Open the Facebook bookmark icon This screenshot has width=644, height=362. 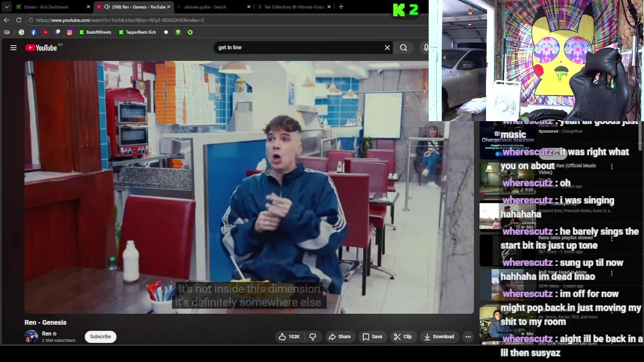pos(33,32)
